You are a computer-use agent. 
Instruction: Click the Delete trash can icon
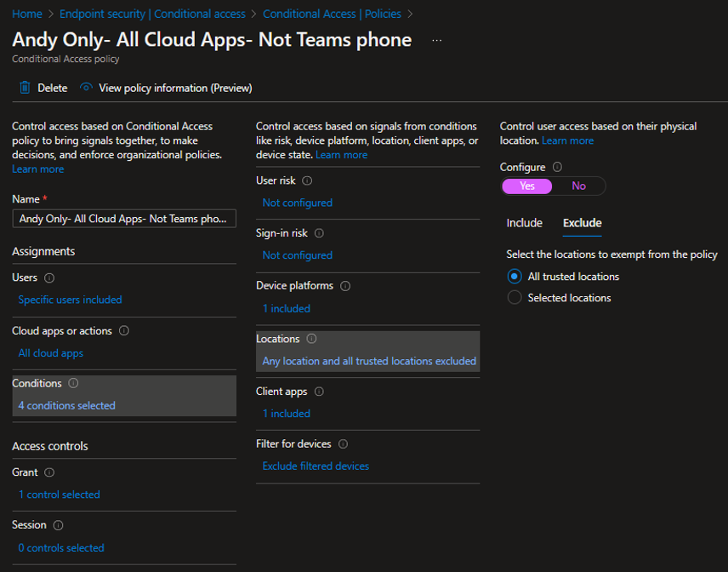coord(25,88)
